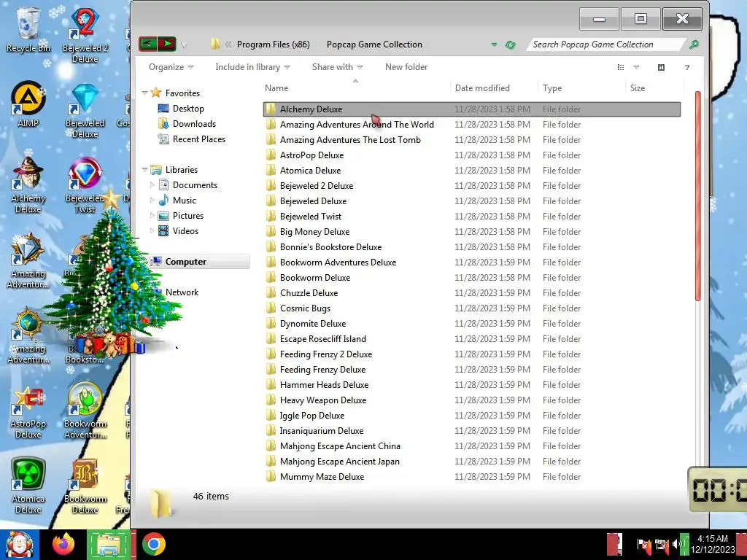The image size is (747, 560).
Task: Click the Search Popcap Game Collection field
Action: 607,44
